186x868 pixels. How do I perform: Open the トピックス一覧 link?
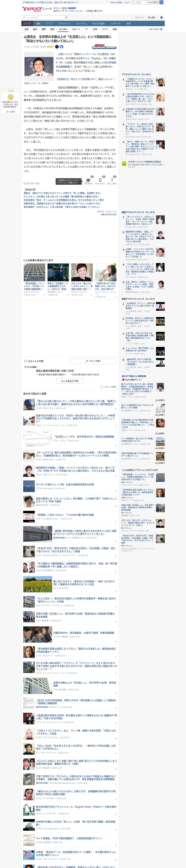[x=155, y=29]
